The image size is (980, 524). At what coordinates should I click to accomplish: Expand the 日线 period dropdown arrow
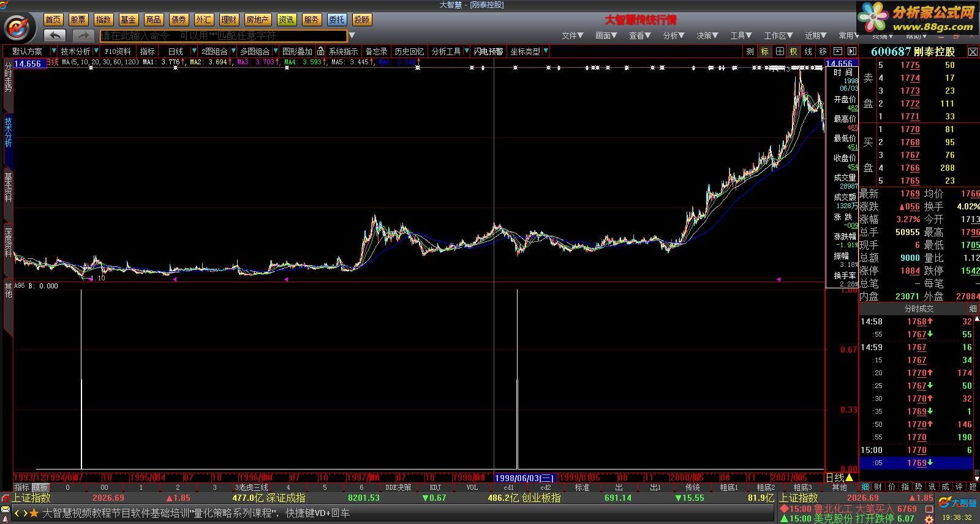click(x=194, y=51)
